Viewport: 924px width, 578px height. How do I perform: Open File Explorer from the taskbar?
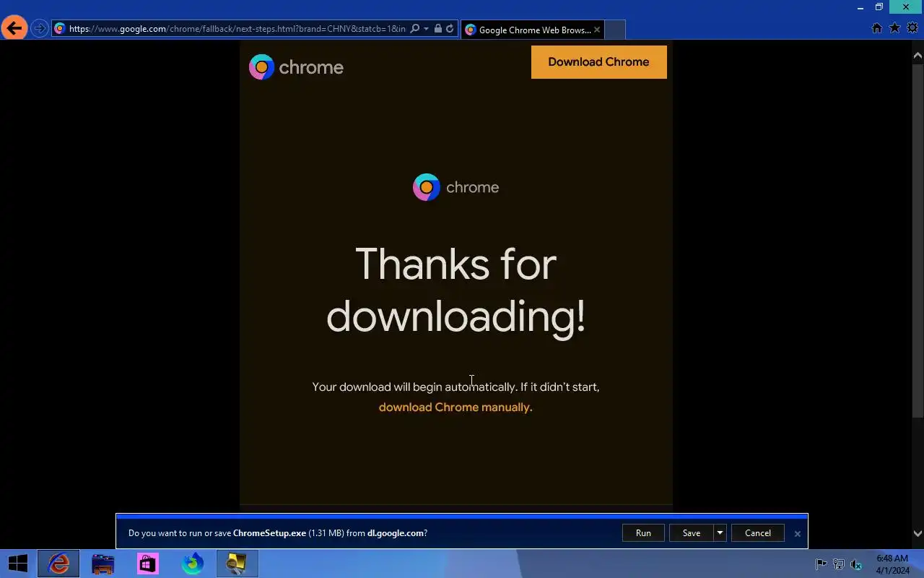point(103,563)
